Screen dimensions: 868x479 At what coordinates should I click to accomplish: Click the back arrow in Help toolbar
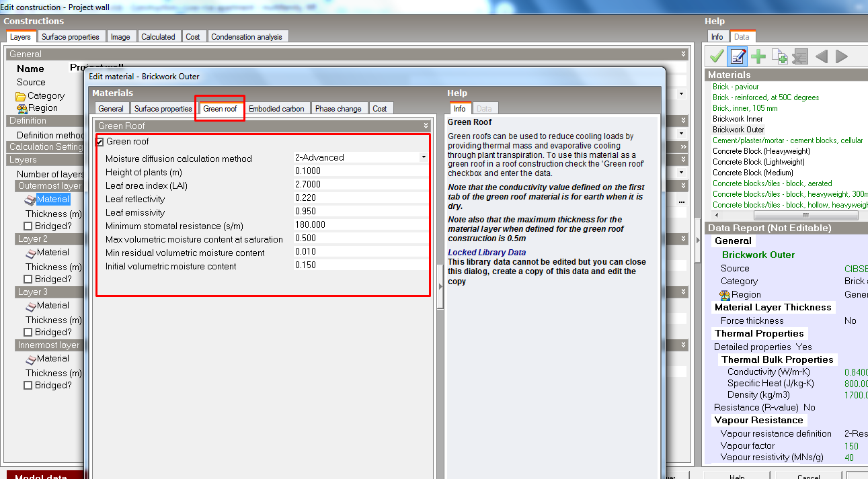[x=821, y=56]
